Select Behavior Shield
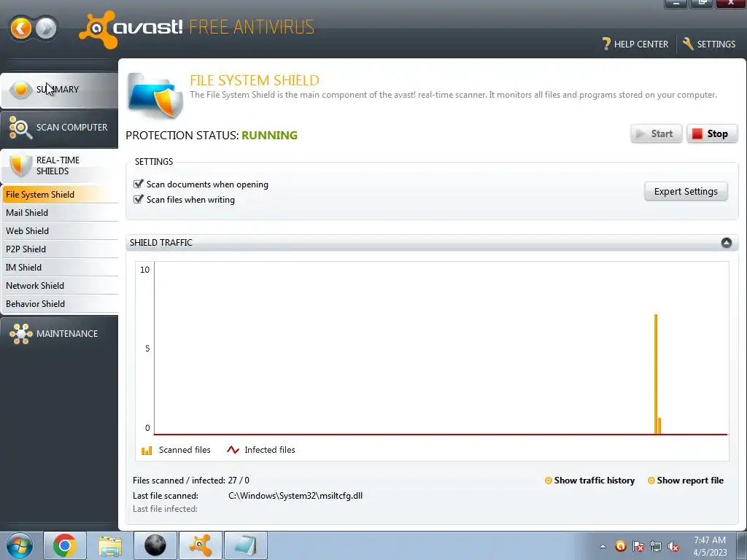Image resolution: width=747 pixels, height=560 pixels. click(60, 304)
